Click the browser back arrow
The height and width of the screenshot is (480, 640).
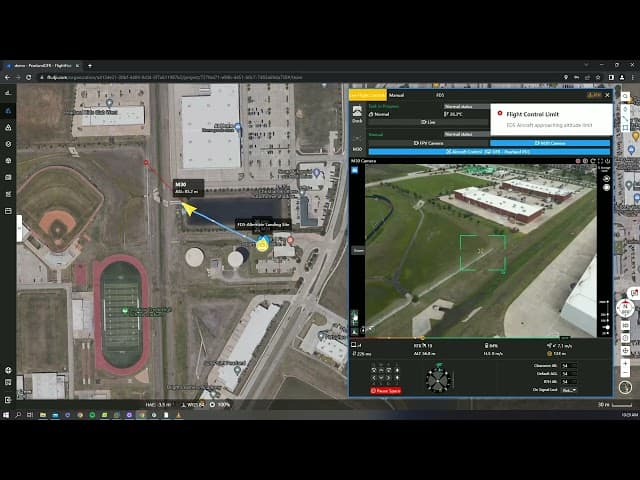7,77
